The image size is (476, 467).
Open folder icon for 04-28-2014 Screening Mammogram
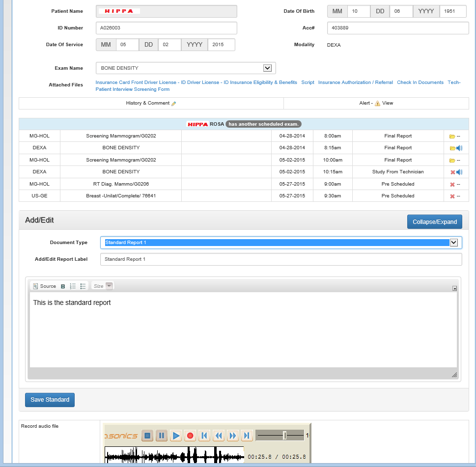pos(452,136)
